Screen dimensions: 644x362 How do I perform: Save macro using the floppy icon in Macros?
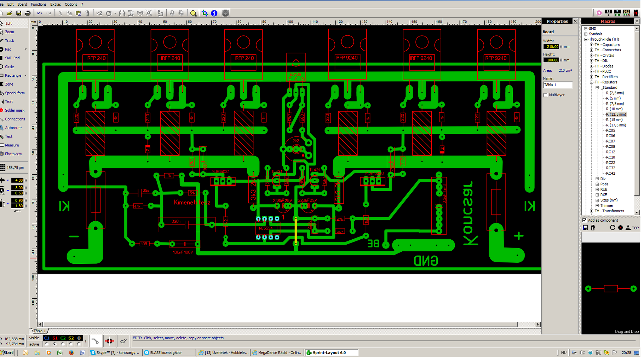(585, 228)
